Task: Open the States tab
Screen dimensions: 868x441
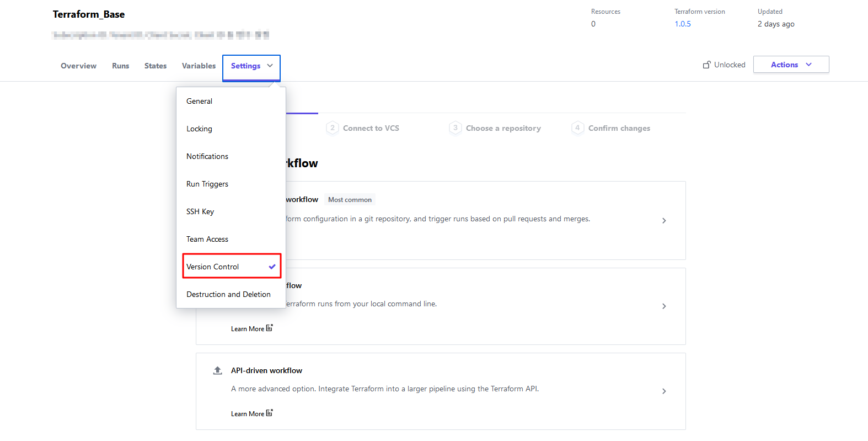Action: [x=156, y=66]
